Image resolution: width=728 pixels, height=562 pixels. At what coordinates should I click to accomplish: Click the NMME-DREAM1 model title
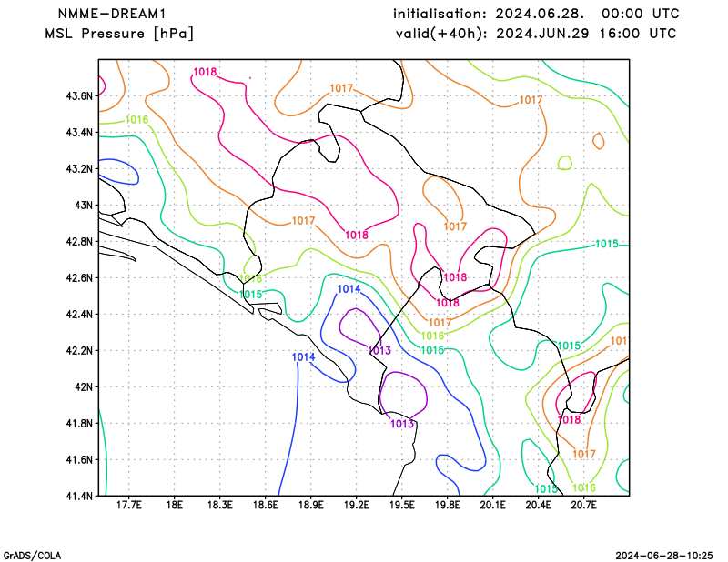111,14
